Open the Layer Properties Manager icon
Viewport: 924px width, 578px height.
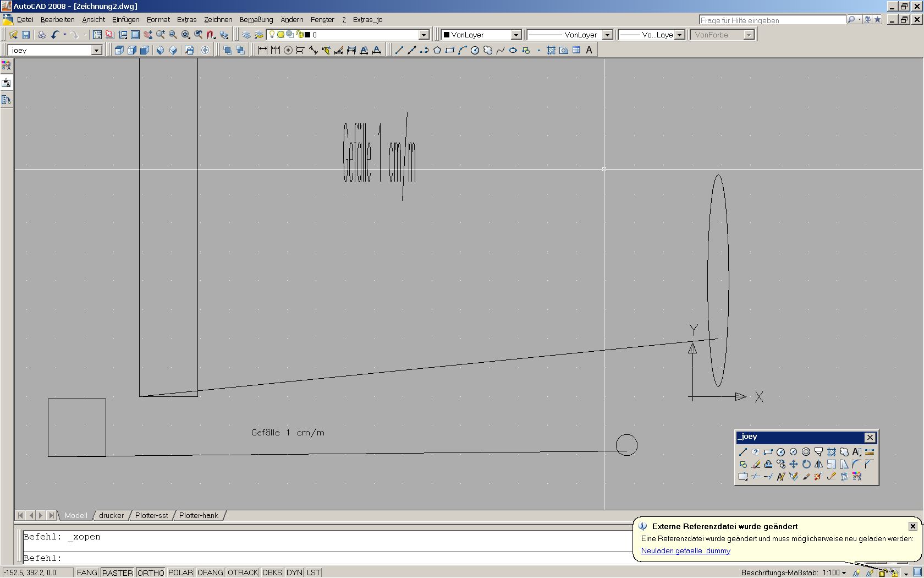[x=246, y=35]
